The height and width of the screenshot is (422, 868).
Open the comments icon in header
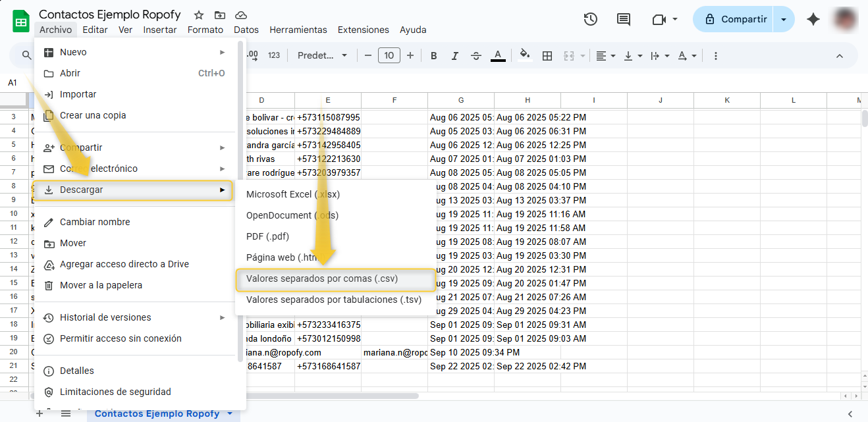click(623, 19)
